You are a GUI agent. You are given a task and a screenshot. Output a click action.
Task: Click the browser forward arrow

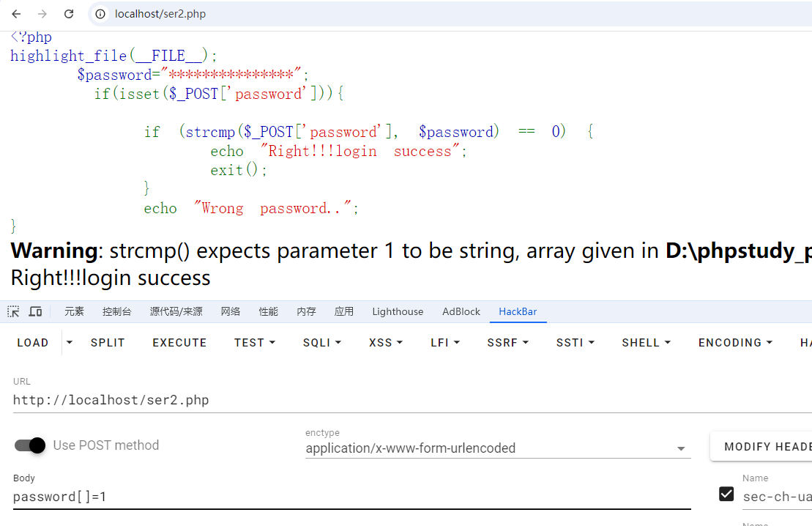click(x=42, y=14)
